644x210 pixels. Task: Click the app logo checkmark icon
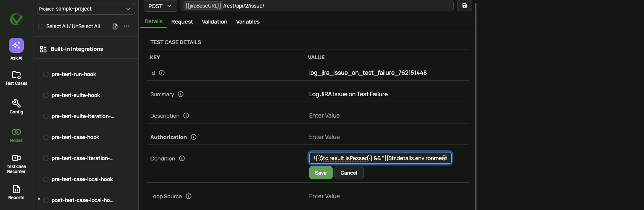click(x=16, y=19)
